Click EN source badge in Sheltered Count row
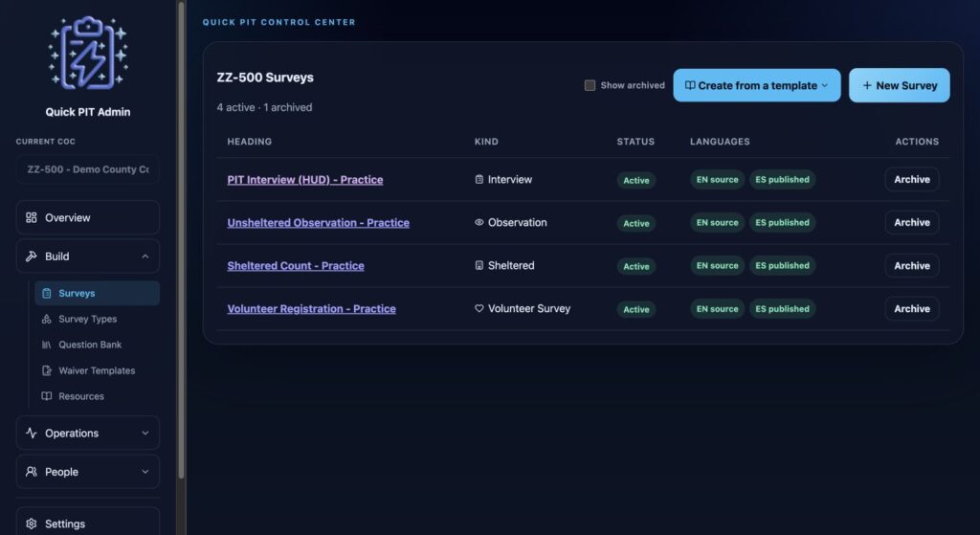980x535 pixels. click(717, 266)
